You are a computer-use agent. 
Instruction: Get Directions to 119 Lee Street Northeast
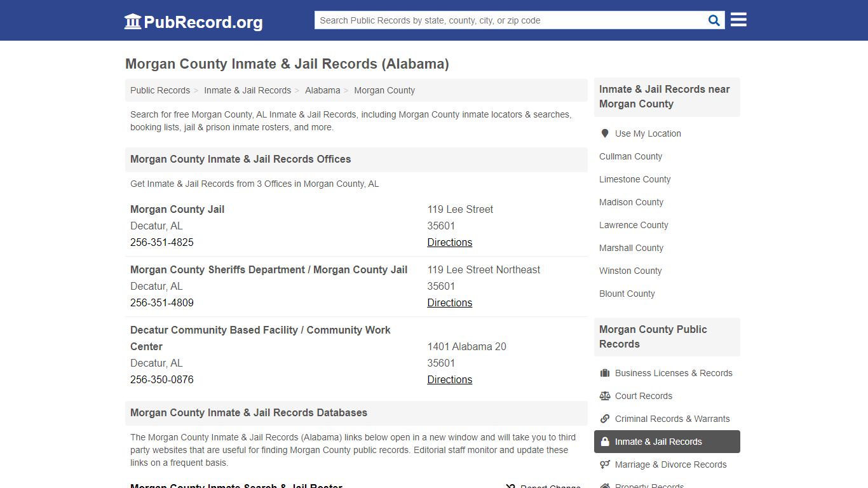(449, 302)
